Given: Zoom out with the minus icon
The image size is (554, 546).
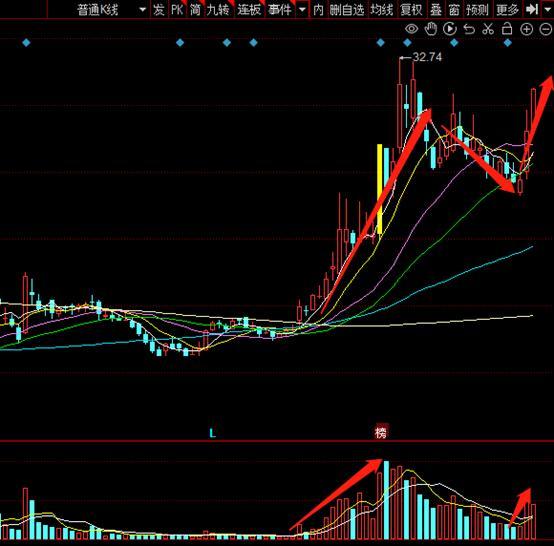Looking at the screenshot, I should coord(546,29).
